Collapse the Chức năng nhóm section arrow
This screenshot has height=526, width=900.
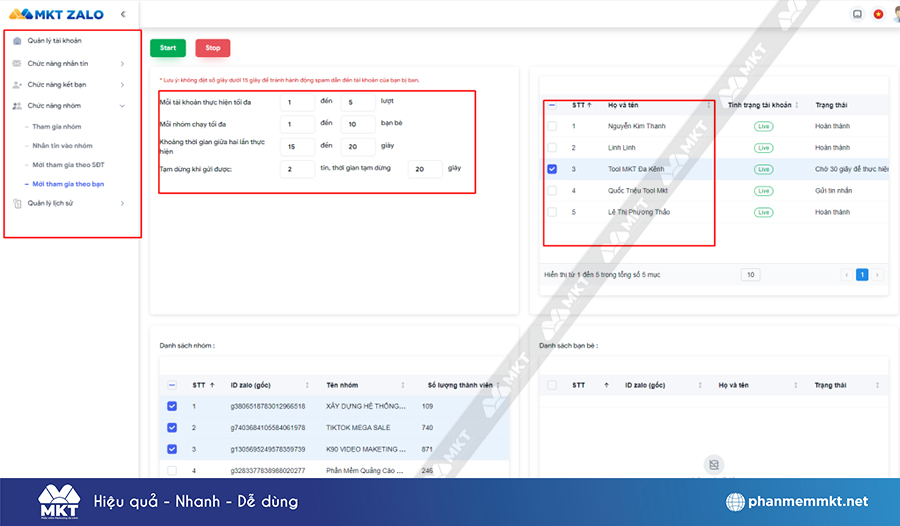coord(122,106)
